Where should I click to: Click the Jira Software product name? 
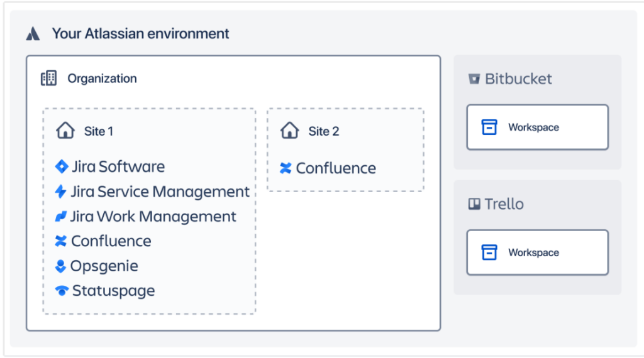(118, 166)
